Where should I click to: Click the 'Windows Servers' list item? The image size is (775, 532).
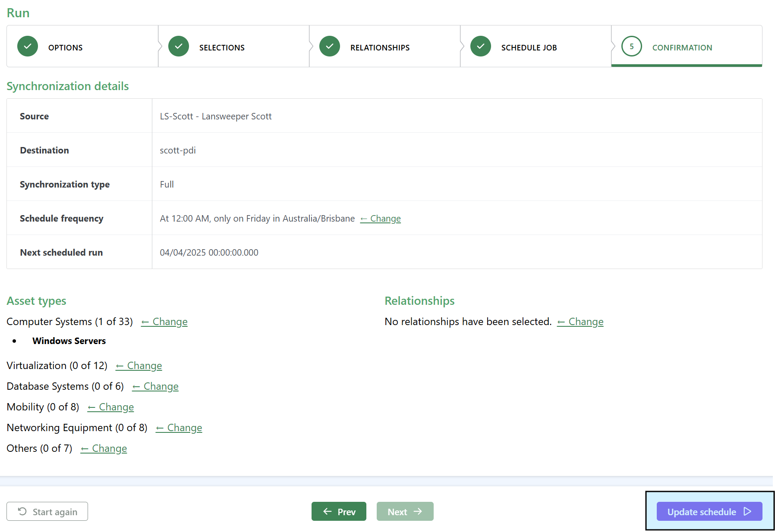(69, 341)
